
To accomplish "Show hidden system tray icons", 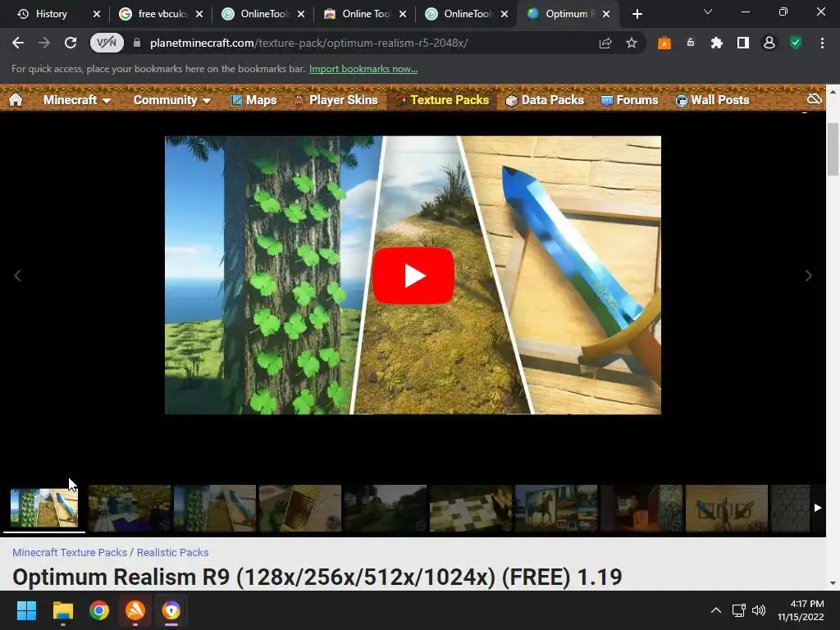I will [715, 610].
